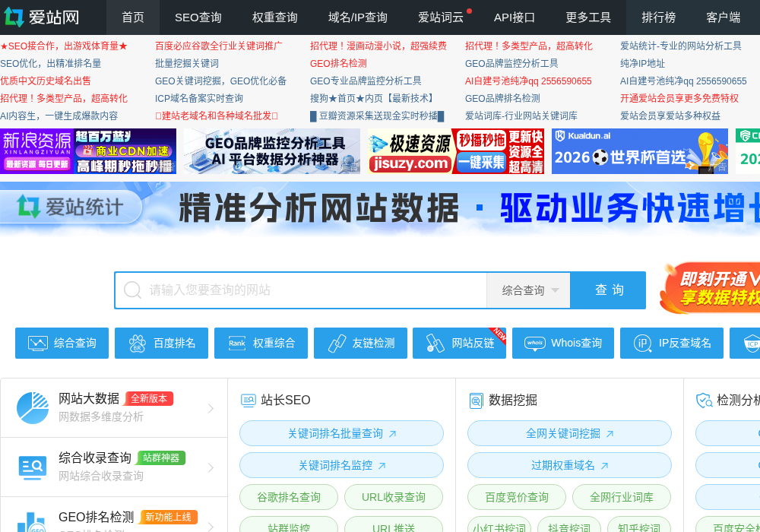This screenshot has width=760, height=532.
Task: Click the 爱站网 logo icon
Action: (x=14, y=17)
